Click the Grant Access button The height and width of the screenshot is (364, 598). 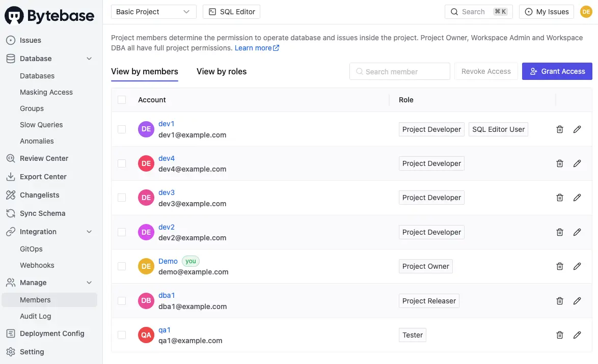click(557, 71)
